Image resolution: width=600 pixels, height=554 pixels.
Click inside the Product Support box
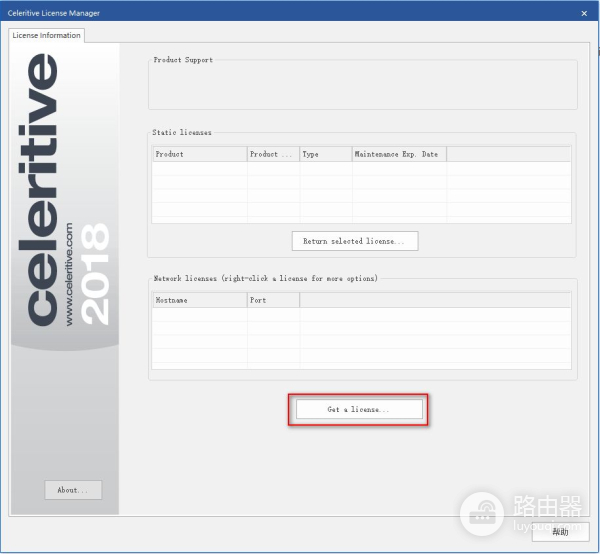click(362, 87)
